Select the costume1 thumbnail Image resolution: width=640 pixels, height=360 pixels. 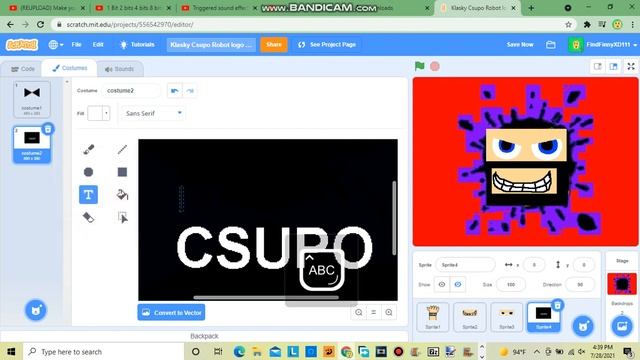click(x=32, y=99)
